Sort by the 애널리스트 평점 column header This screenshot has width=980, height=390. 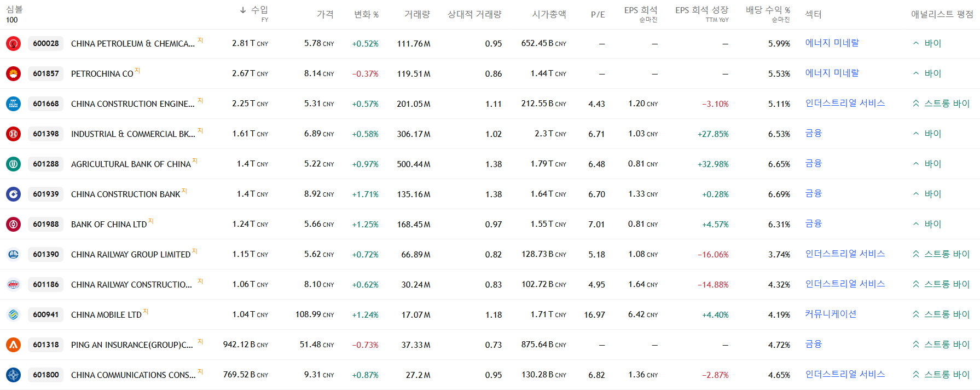pyautogui.click(x=942, y=14)
